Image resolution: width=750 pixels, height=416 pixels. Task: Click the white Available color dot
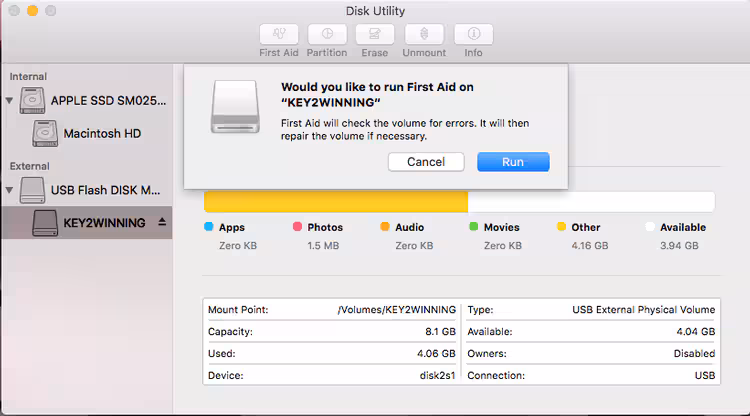(x=650, y=227)
